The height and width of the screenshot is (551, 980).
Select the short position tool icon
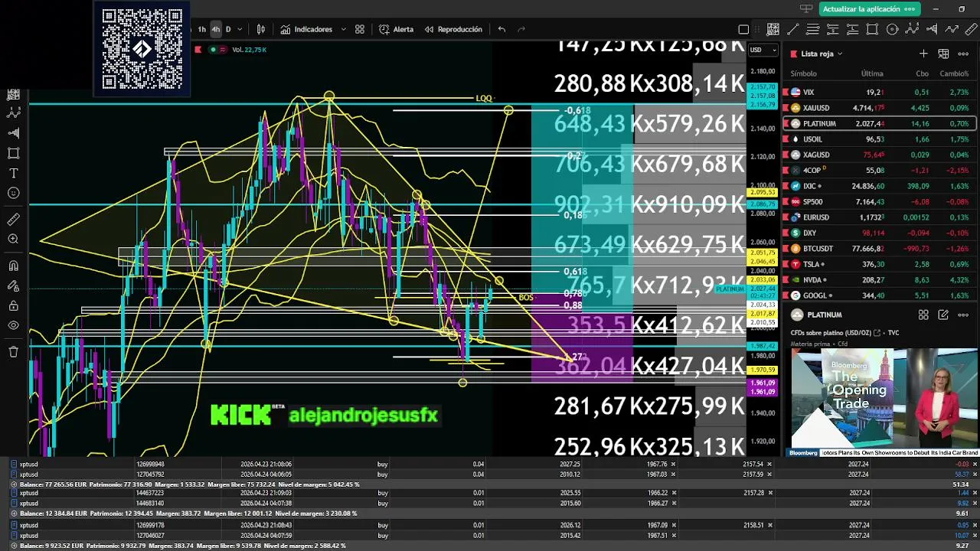(x=833, y=29)
